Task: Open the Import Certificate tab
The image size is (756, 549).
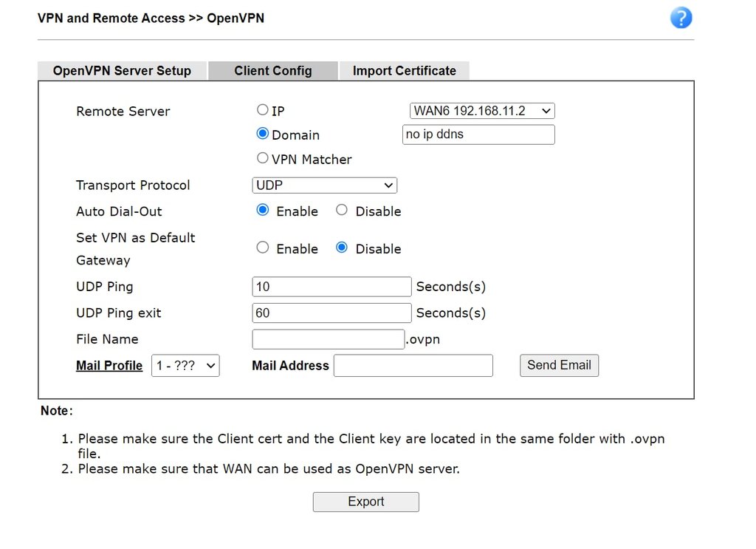Action: [404, 71]
